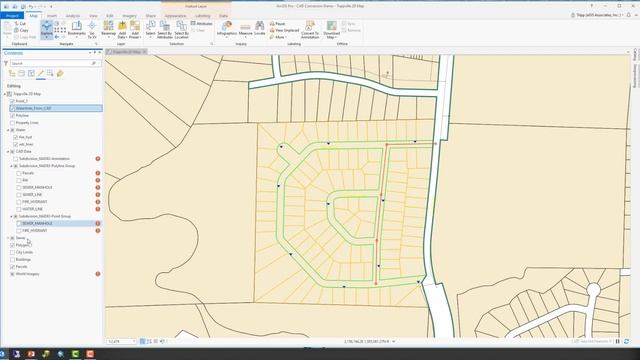Screen dimensions: 640x360
Task: Toggle WATER_LINE layer checkbox
Action: tap(19, 209)
